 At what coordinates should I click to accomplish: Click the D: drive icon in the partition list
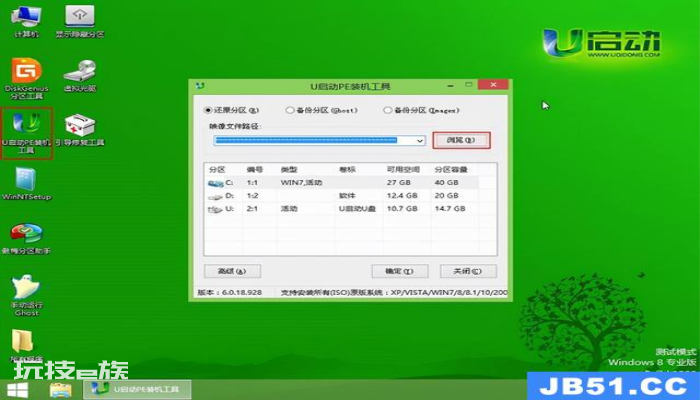point(215,196)
